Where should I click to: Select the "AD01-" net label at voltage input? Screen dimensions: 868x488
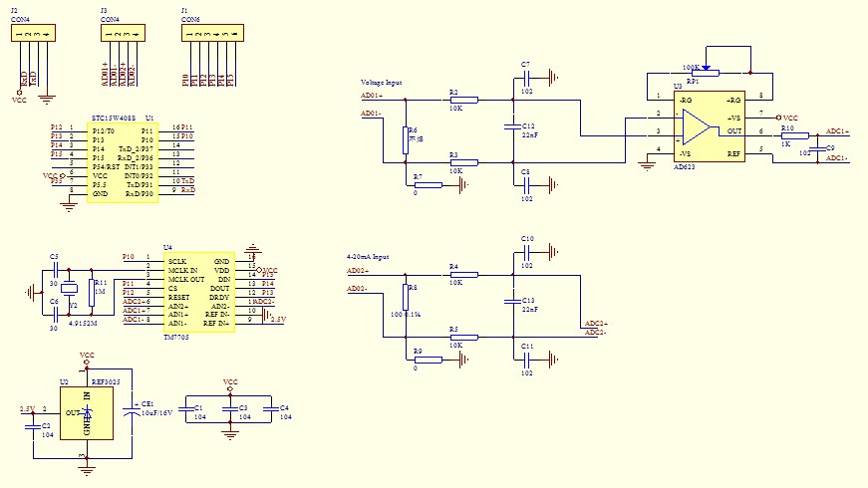pos(371,114)
